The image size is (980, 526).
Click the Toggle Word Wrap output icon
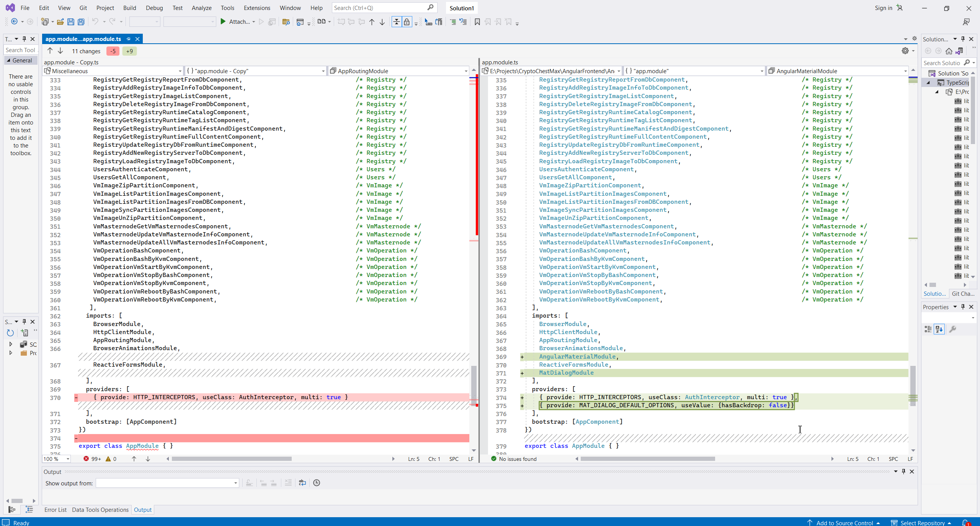click(302, 483)
